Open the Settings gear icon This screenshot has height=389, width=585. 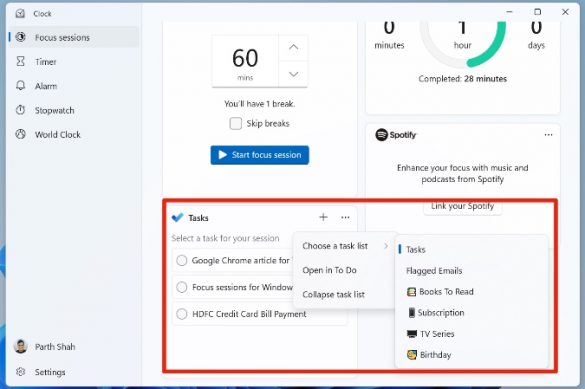click(x=21, y=372)
